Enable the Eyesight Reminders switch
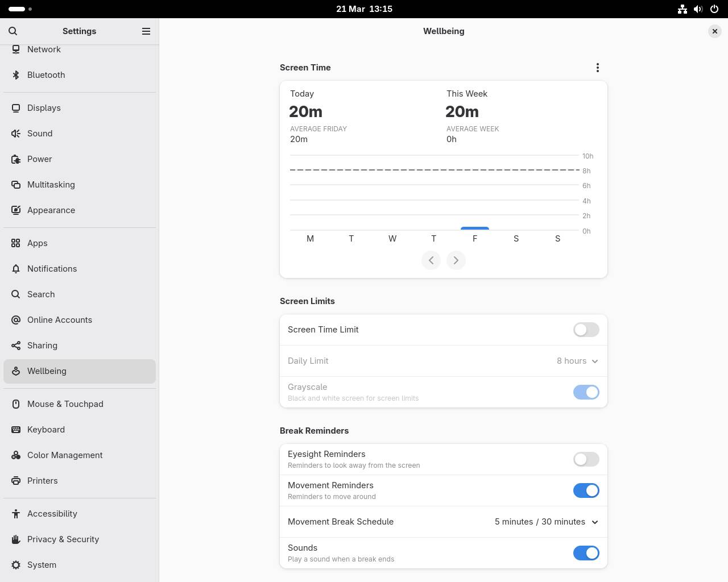The width and height of the screenshot is (728, 582). tap(586, 459)
